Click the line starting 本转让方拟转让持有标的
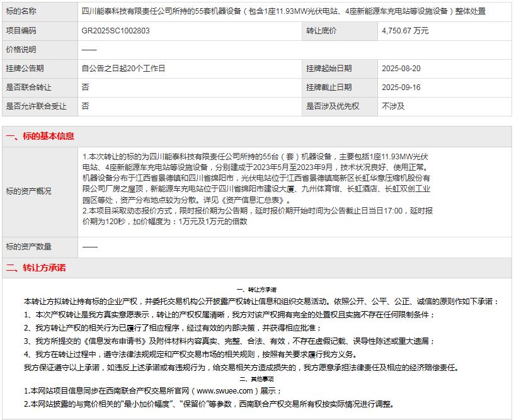The image size is (514, 420). click(261, 302)
